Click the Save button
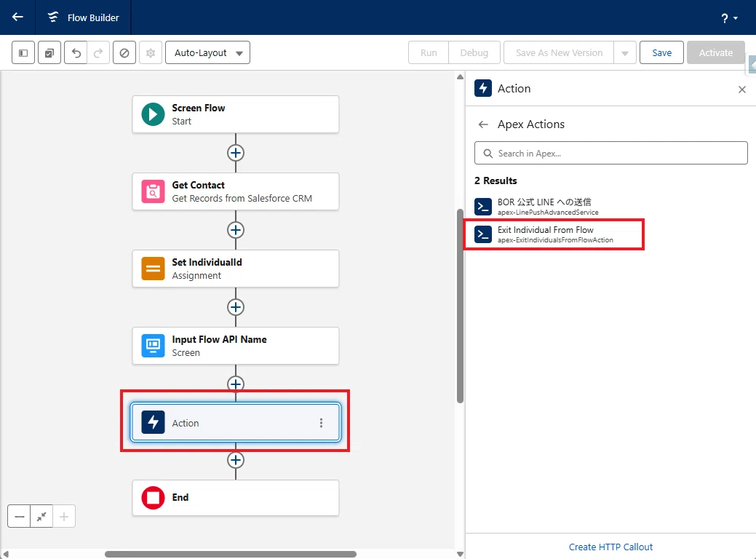Image resolution: width=756 pixels, height=559 pixels. [661, 52]
